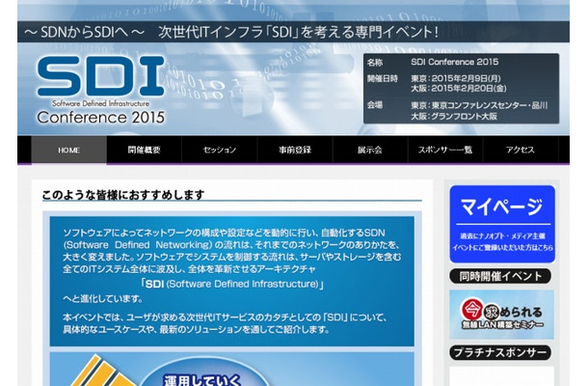The image size is (588, 386).
Task: Click the event info box with SDI Conference 2015
Action: tap(461, 89)
